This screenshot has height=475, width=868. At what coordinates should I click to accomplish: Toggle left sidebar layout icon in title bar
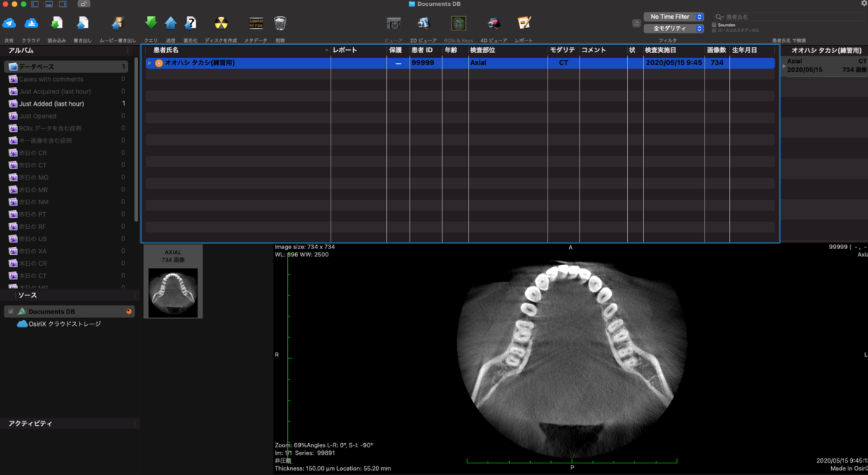tap(34, 4)
